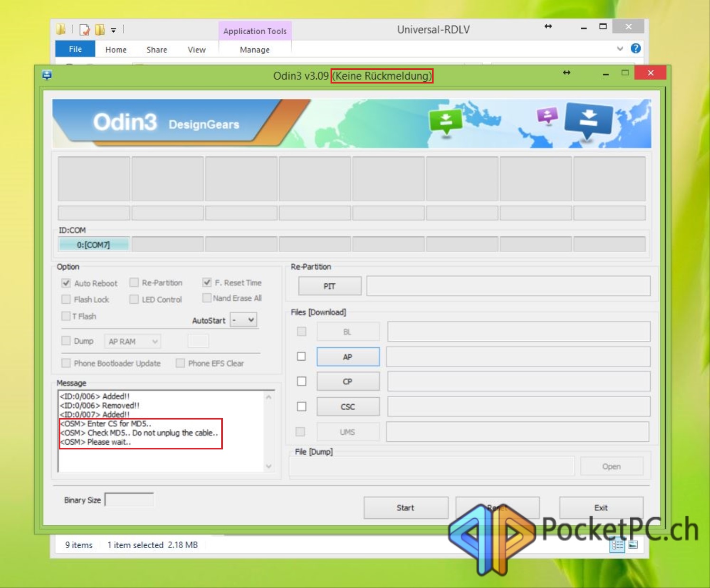Open Explorer help question mark icon
This screenshot has height=588, width=710.
click(x=635, y=48)
